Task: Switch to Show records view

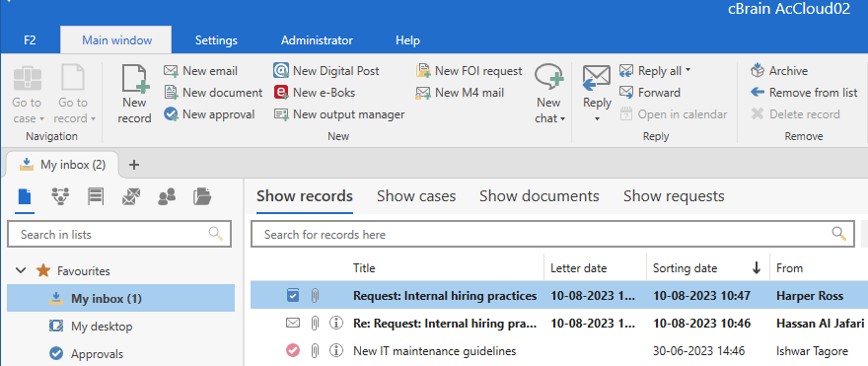Action: tap(305, 196)
